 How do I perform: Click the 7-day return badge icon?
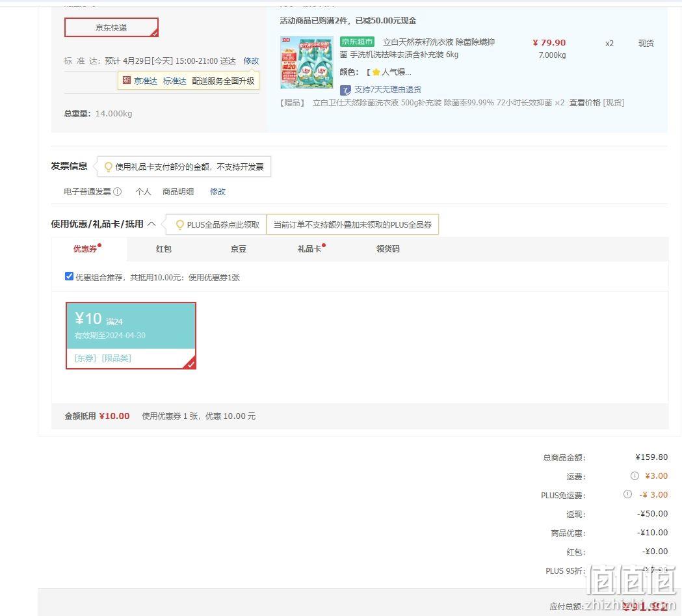[345, 90]
